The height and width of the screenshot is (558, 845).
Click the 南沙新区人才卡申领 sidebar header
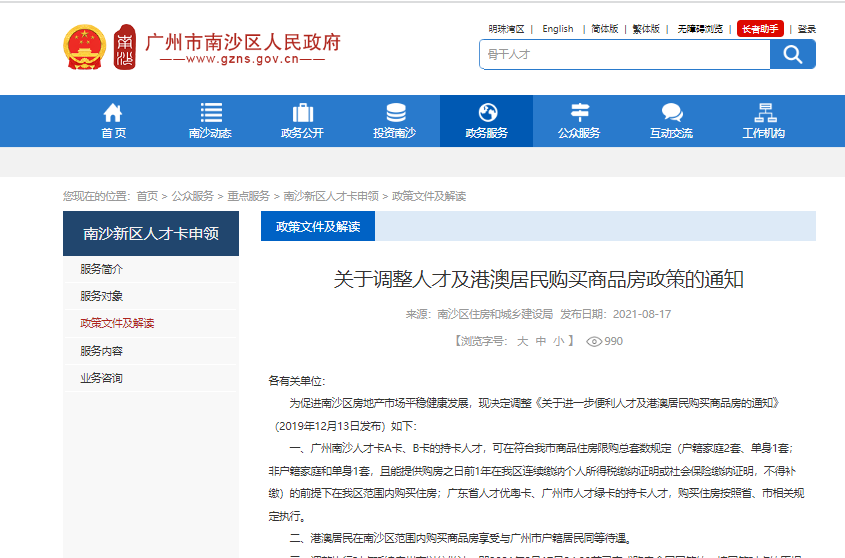pyautogui.click(x=151, y=233)
